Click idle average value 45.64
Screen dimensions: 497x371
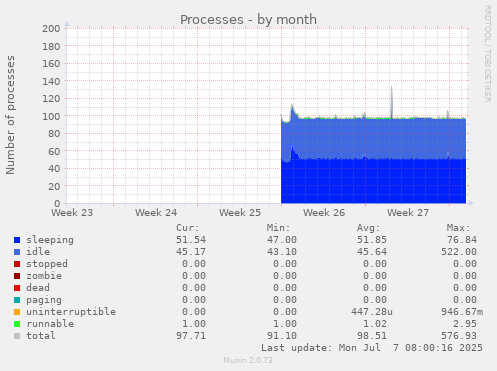pyautogui.click(x=372, y=252)
